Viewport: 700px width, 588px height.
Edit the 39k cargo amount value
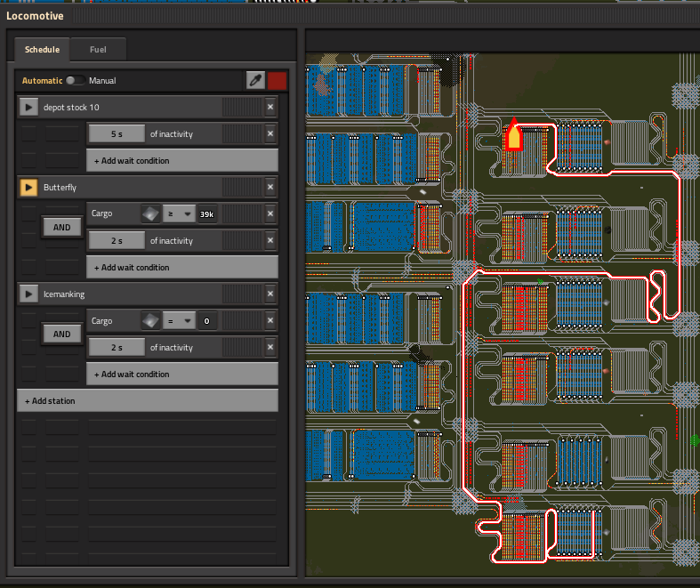pyautogui.click(x=206, y=213)
